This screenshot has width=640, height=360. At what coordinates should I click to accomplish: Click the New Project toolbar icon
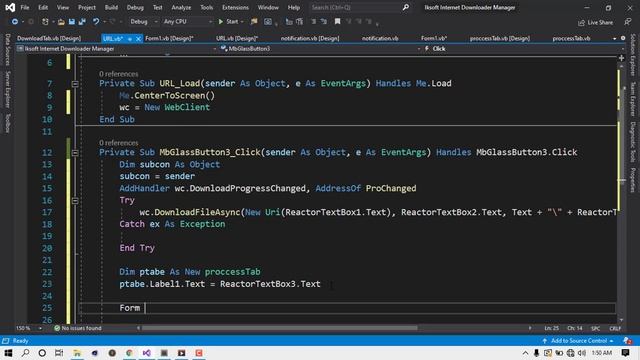coord(45,22)
